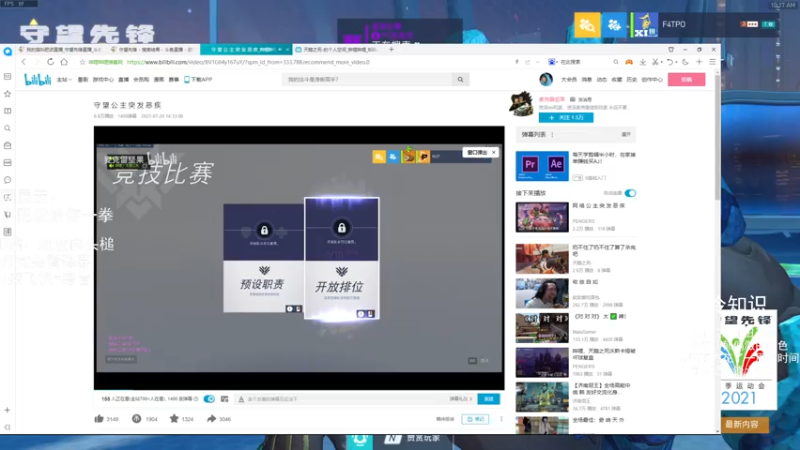Click the 下载APP link

198,80
